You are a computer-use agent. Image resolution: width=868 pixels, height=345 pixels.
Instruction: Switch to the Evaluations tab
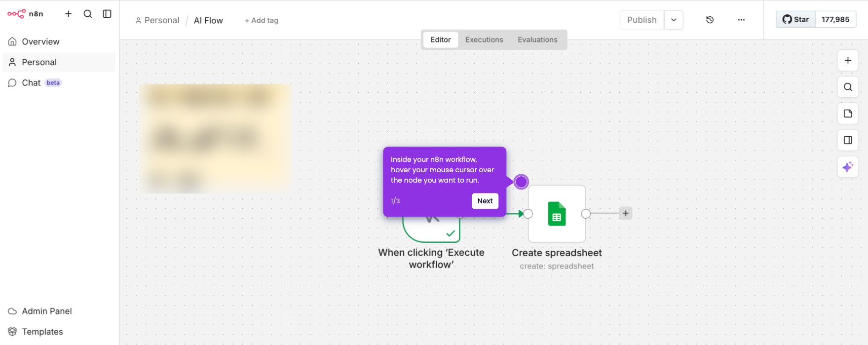pos(537,39)
